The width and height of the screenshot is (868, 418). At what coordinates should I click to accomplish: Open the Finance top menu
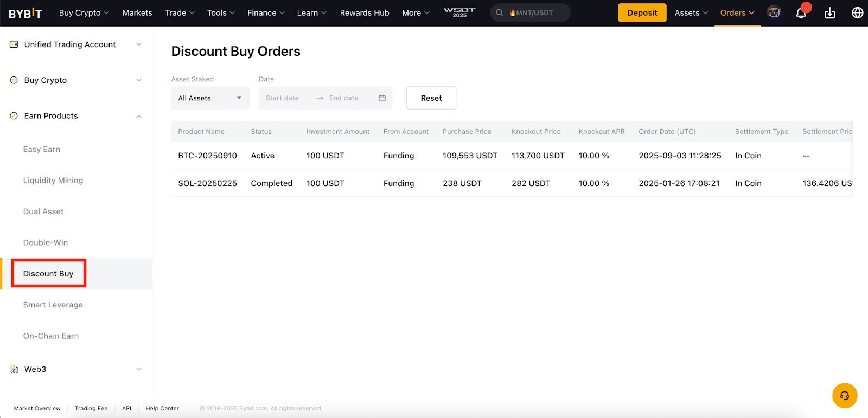[266, 13]
